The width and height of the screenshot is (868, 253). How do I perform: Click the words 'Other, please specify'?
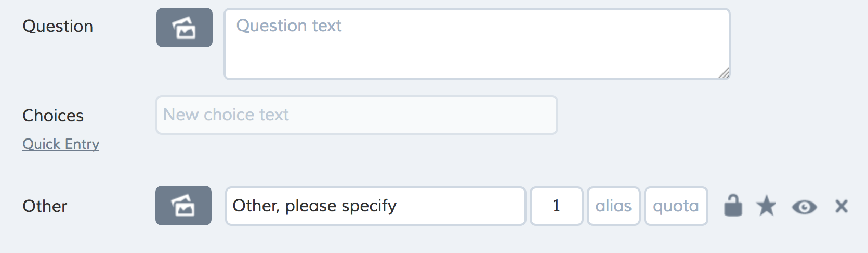(x=314, y=206)
